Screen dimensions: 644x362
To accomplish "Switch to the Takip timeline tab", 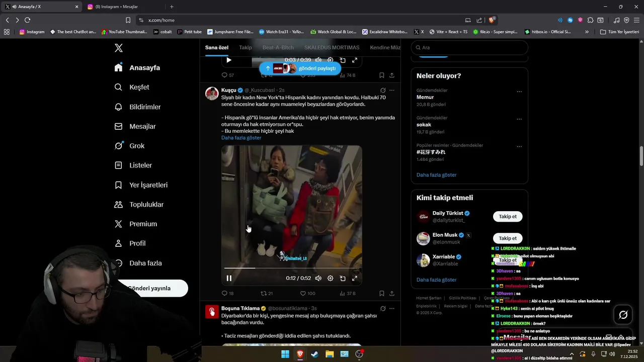I will tap(246, 47).
